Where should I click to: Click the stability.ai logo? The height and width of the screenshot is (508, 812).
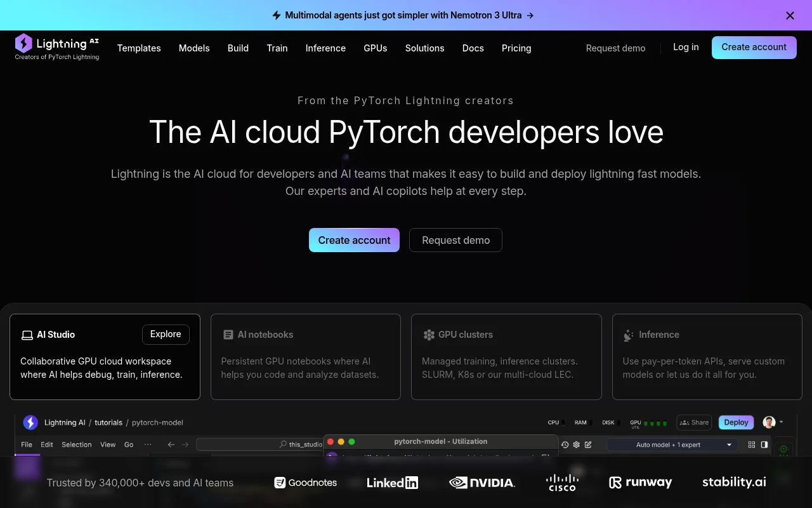coord(734,483)
